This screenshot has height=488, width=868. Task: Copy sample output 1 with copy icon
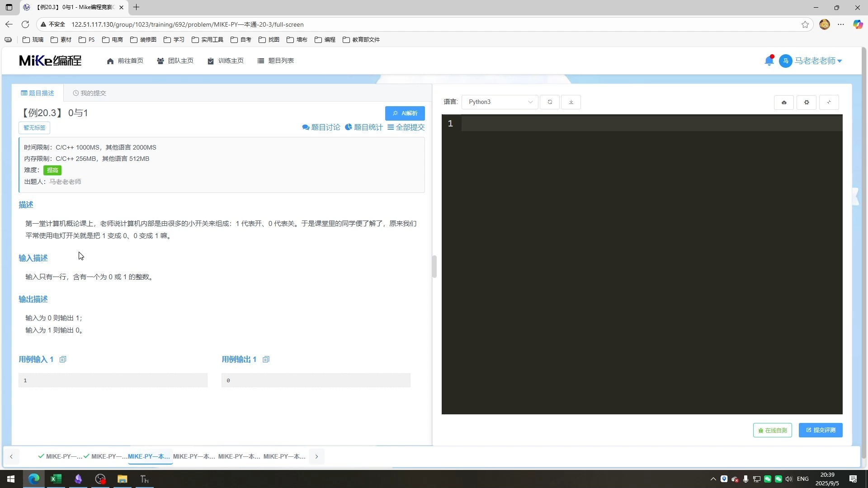pyautogui.click(x=266, y=360)
